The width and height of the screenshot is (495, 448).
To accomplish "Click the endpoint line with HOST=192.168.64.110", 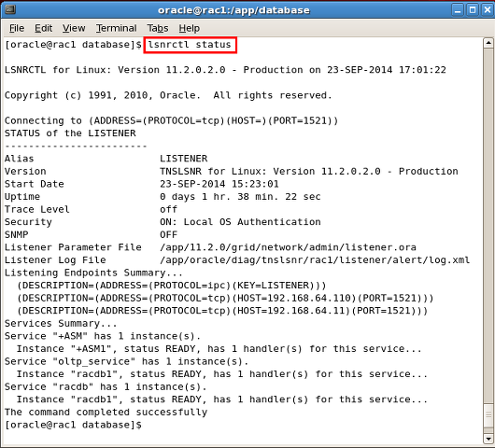I will coord(225,298).
